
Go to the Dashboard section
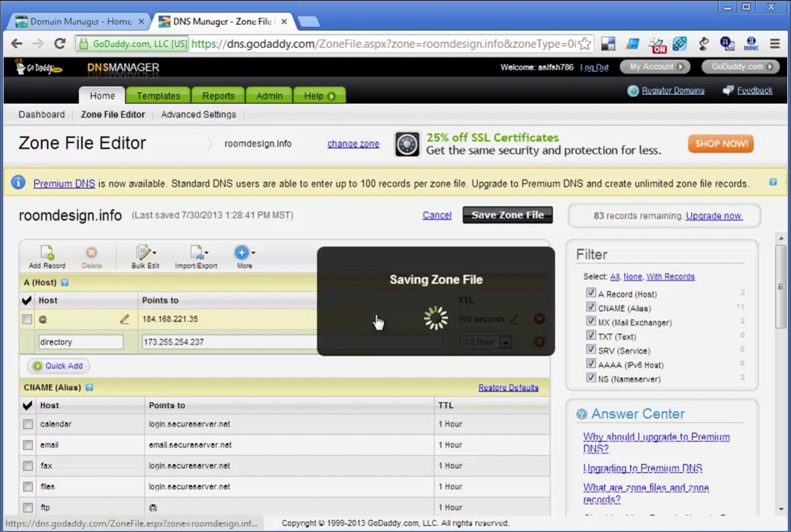[x=42, y=115]
